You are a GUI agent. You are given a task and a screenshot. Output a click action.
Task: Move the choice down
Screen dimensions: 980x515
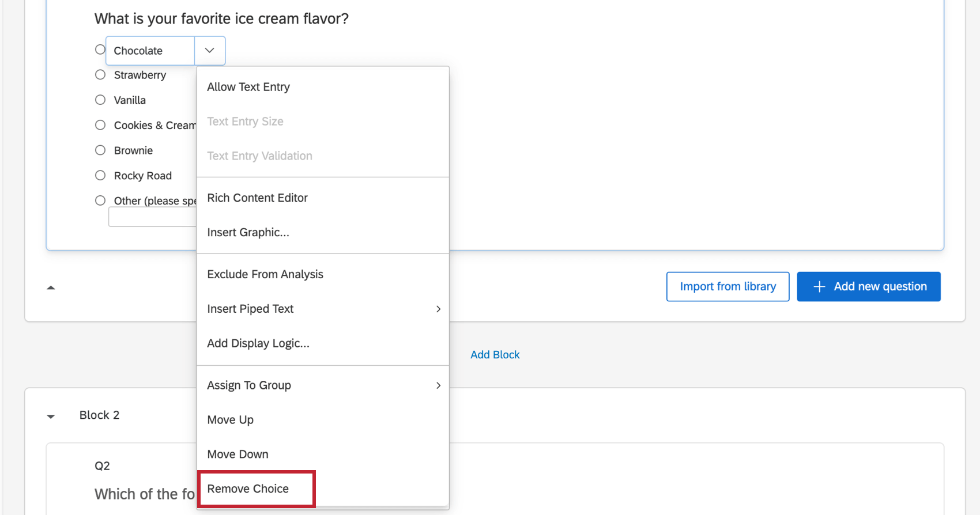[238, 454]
